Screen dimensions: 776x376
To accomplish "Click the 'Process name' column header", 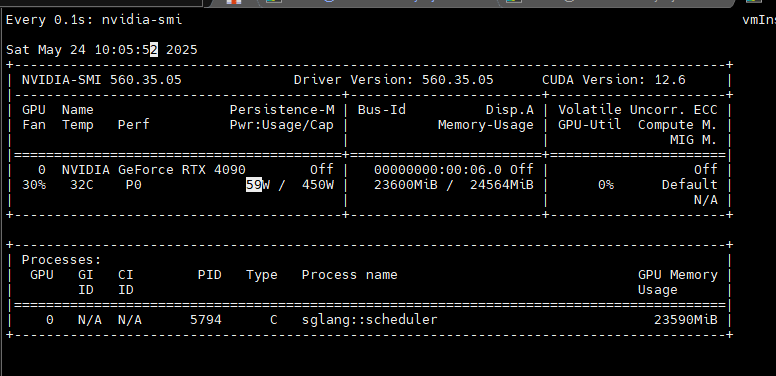I will 349,275.
